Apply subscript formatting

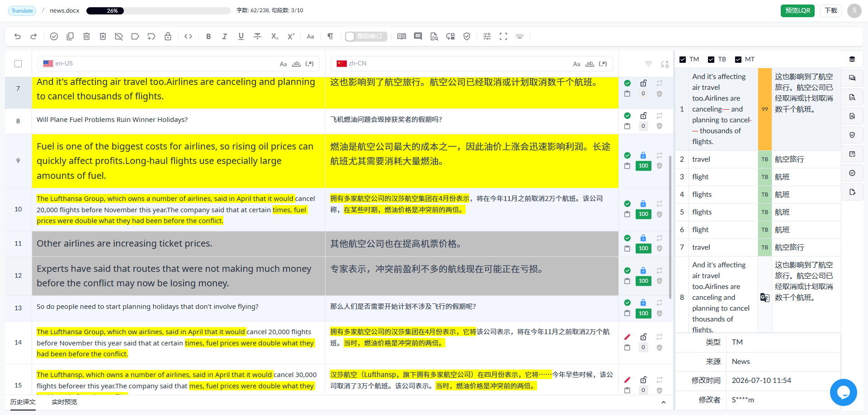pos(274,37)
